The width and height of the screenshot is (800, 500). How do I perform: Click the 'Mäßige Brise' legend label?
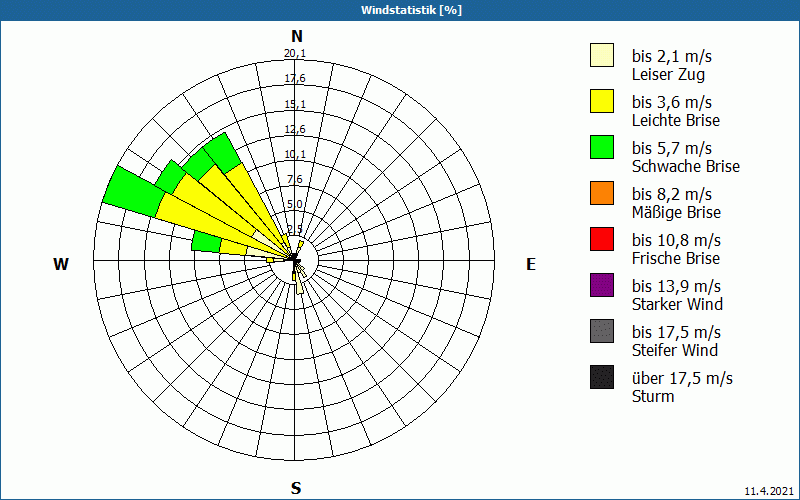tap(677, 212)
